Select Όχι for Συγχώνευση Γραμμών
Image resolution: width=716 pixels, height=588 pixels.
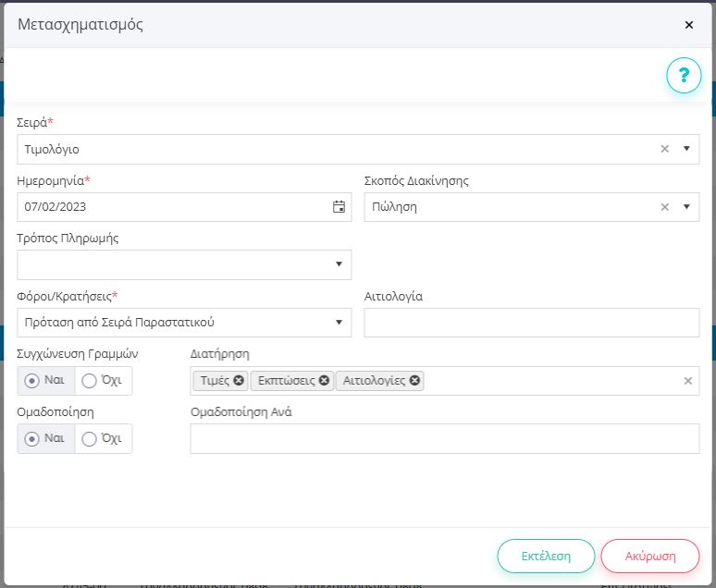coord(90,381)
